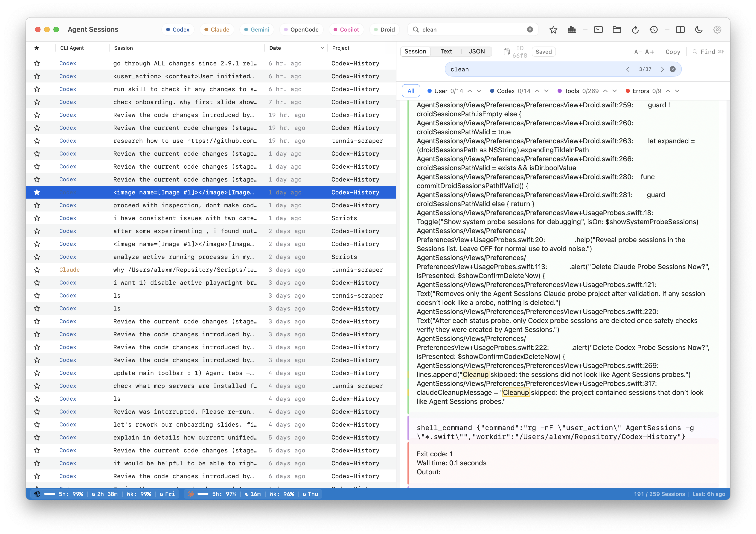Open session history via the clock icon
The image size is (756, 534).
tap(654, 29)
